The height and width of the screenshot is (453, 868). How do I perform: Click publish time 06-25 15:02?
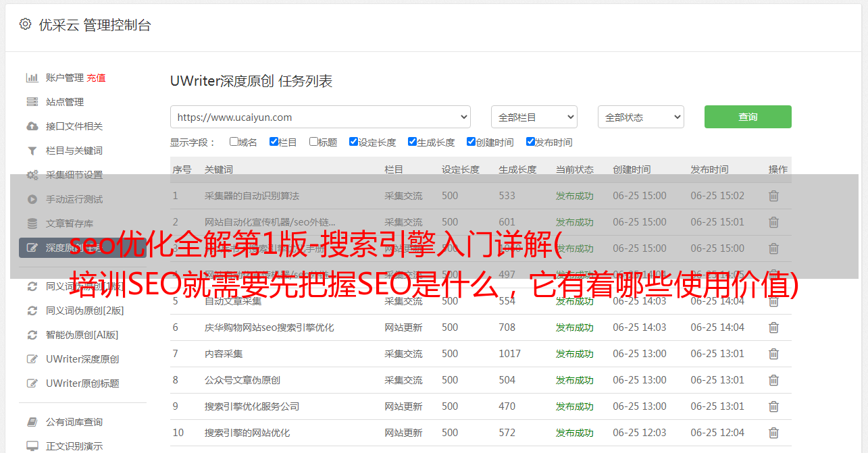717,196
